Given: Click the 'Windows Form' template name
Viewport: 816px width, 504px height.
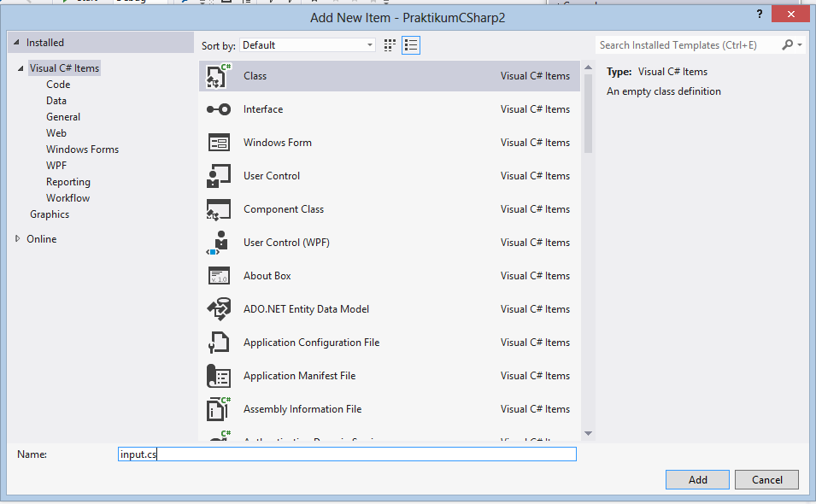Looking at the screenshot, I should 278,143.
